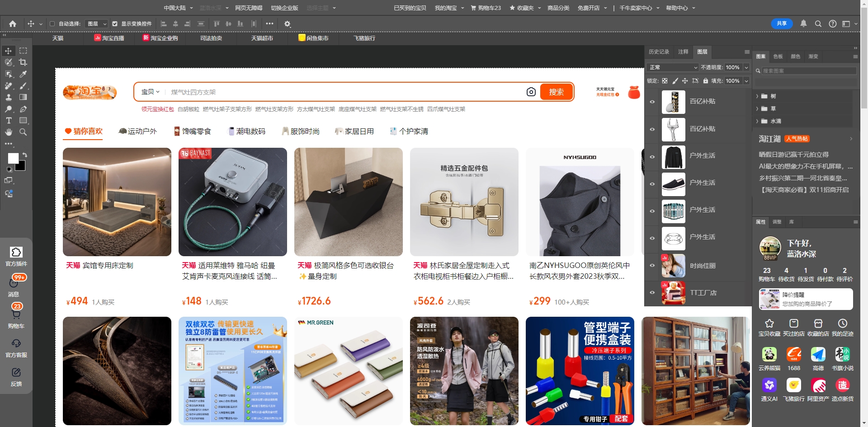Open the 图层 auto-select type dropdown
868x427 pixels.
(97, 24)
